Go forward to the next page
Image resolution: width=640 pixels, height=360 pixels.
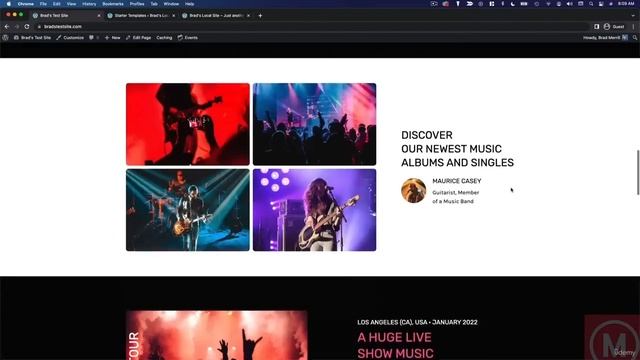pos(17,27)
